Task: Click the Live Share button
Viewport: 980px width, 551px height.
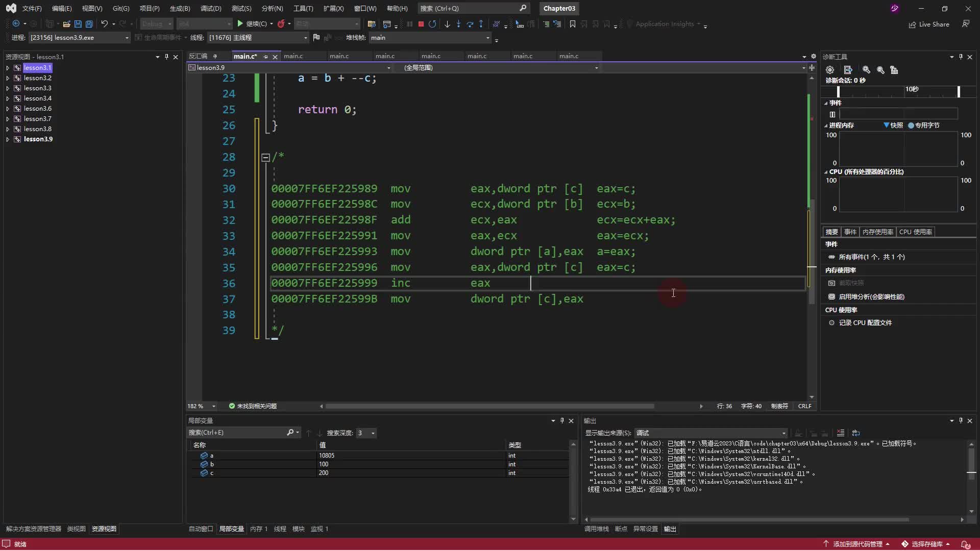Action: coord(929,24)
